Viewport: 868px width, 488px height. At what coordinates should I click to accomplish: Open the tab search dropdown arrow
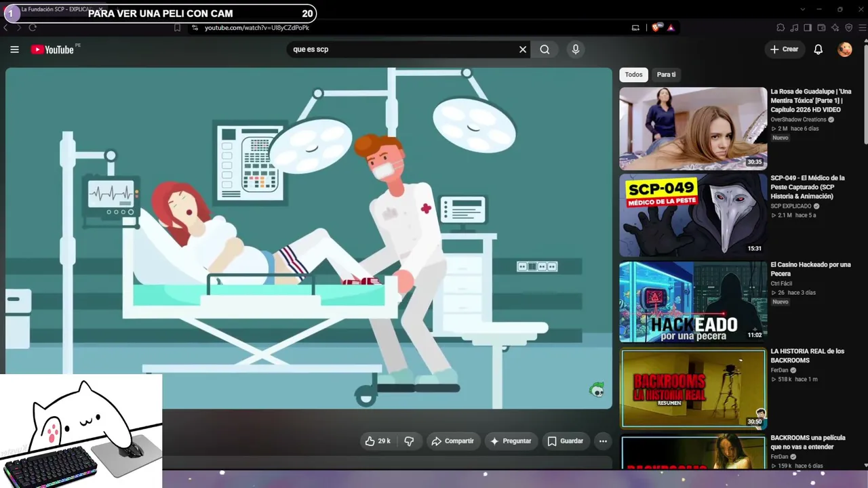[803, 9]
